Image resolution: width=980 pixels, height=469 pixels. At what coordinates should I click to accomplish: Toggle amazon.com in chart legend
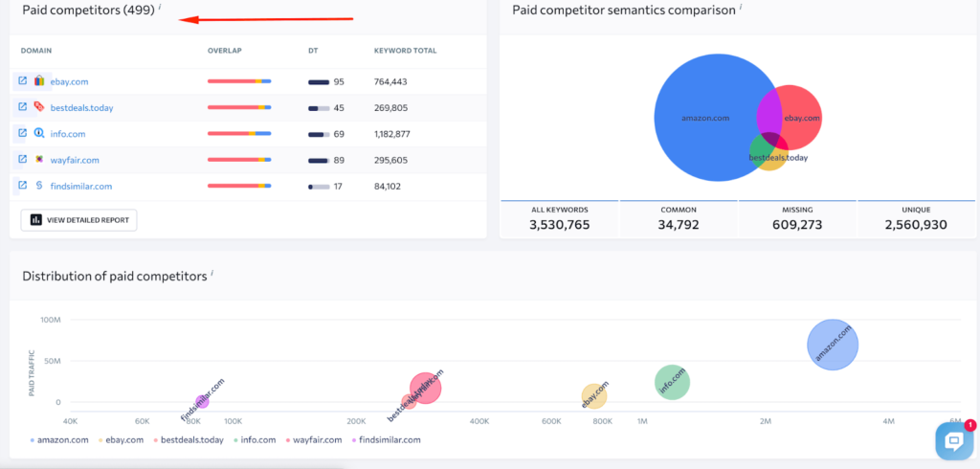(59, 439)
